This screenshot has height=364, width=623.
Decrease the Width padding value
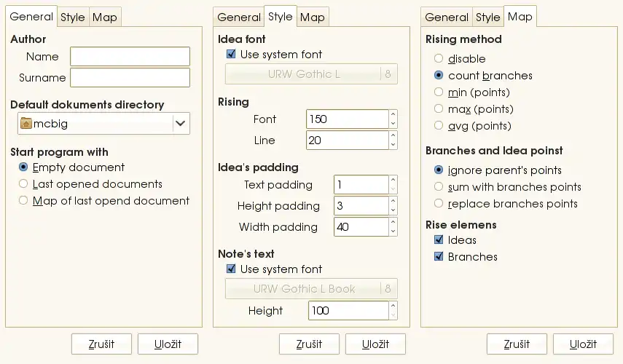[393, 232]
